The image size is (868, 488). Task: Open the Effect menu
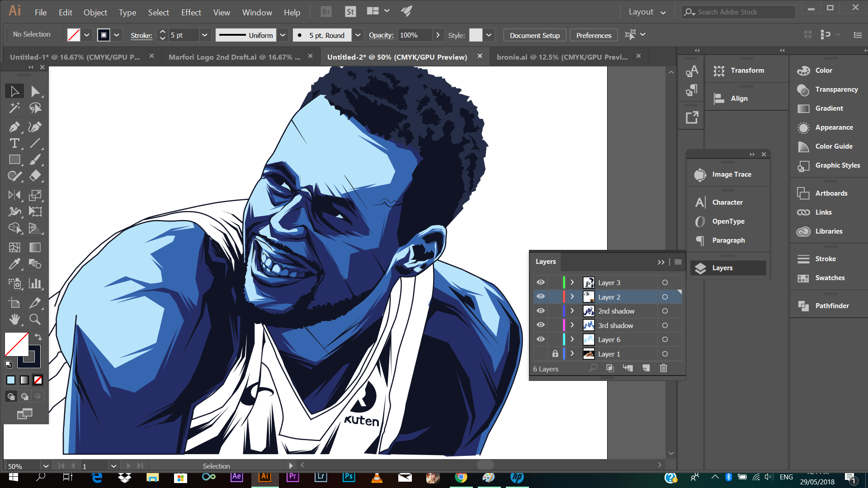(191, 12)
